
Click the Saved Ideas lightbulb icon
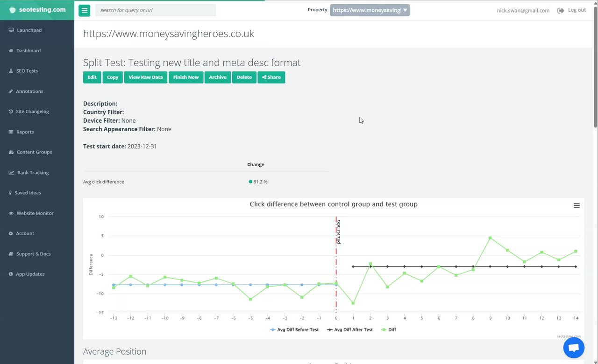pyautogui.click(x=10, y=193)
